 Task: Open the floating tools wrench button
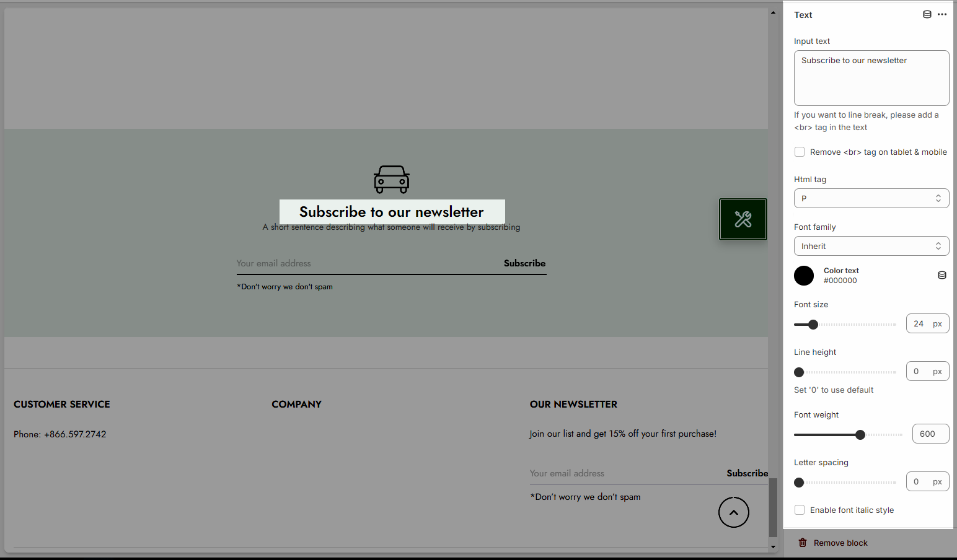point(743,219)
